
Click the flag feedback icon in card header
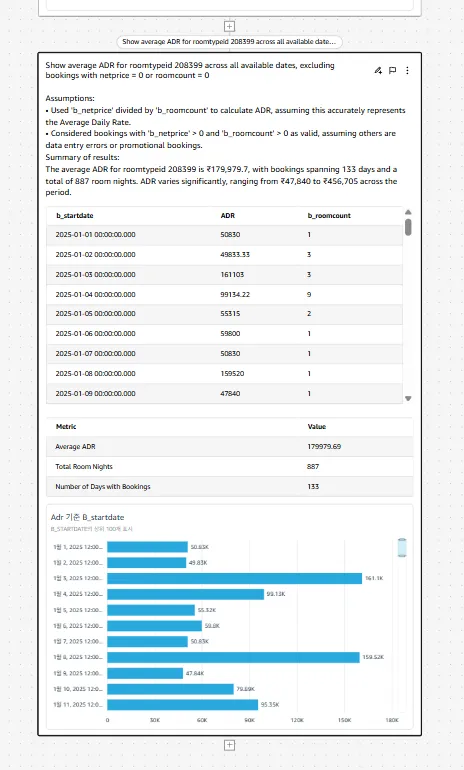[x=392, y=71]
